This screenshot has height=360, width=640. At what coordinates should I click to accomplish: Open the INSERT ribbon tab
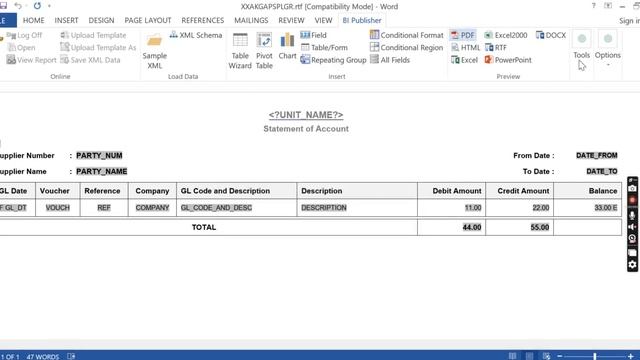pyautogui.click(x=66, y=20)
